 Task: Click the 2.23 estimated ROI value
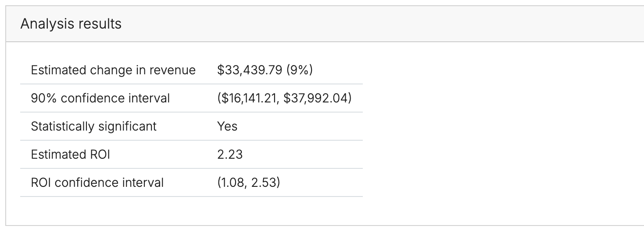(x=230, y=154)
